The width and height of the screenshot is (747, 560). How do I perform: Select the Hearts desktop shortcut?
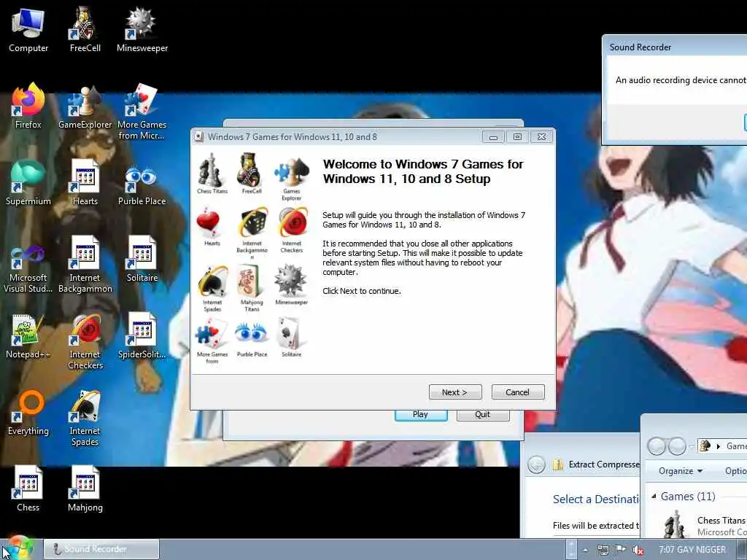coord(85,183)
